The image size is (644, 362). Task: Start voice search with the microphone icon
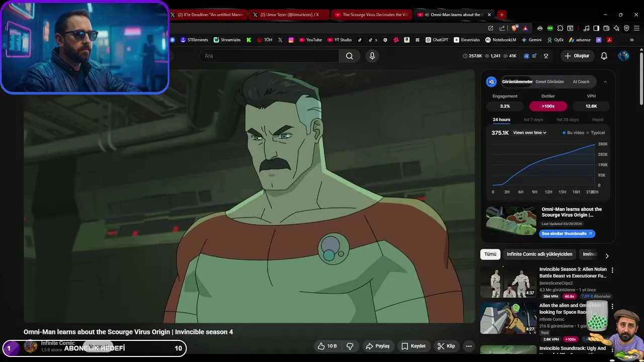(372, 56)
